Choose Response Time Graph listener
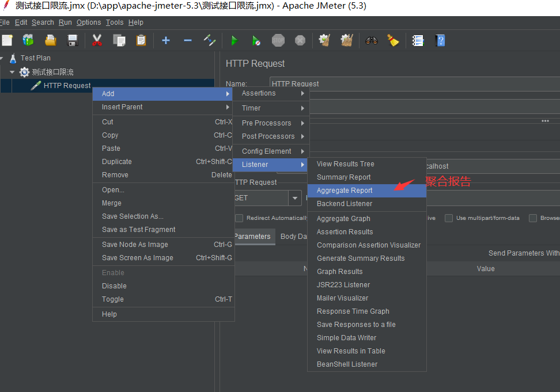 point(367,311)
